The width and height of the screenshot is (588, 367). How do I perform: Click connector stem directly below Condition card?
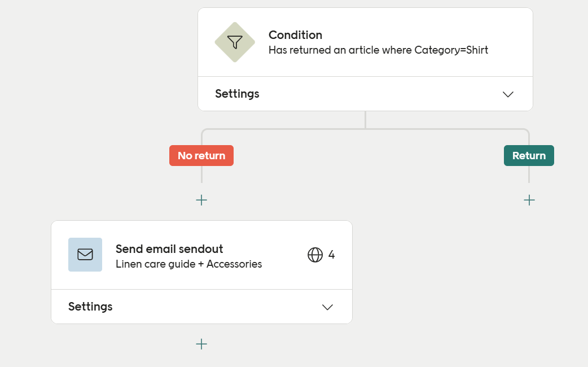[365, 120]
